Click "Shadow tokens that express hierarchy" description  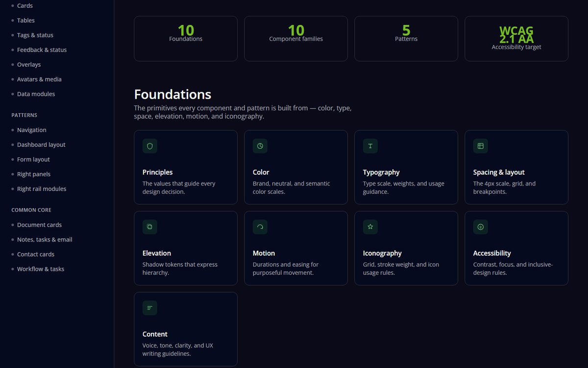(180, 268)
